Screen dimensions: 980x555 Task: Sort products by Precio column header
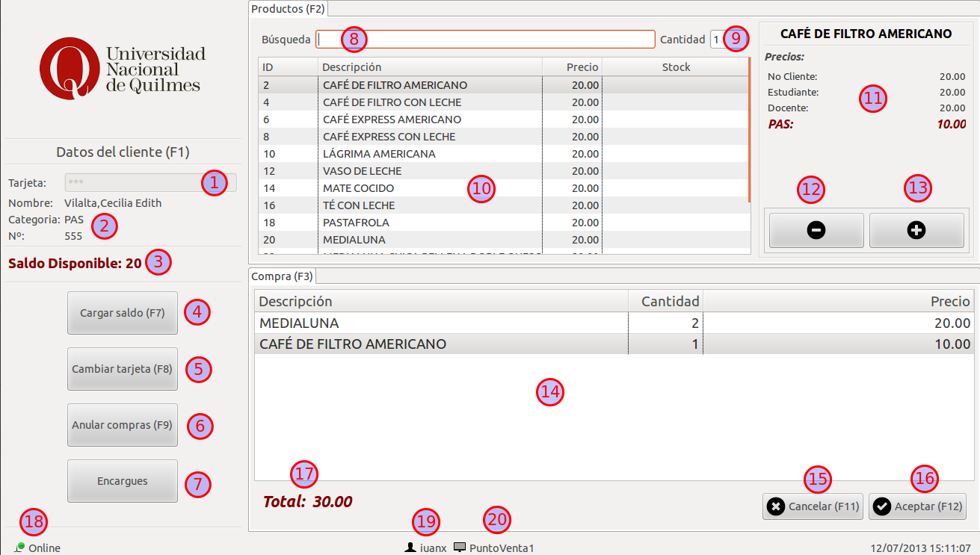[572, 67]
